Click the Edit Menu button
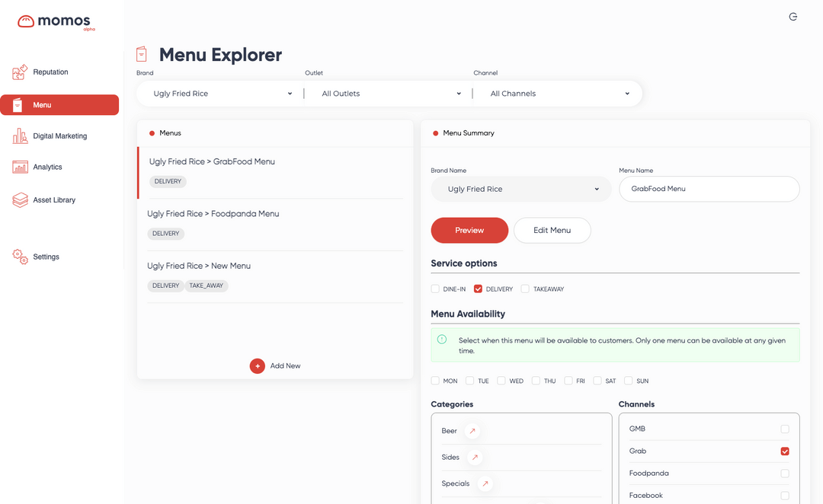 [x=552, y=230]
